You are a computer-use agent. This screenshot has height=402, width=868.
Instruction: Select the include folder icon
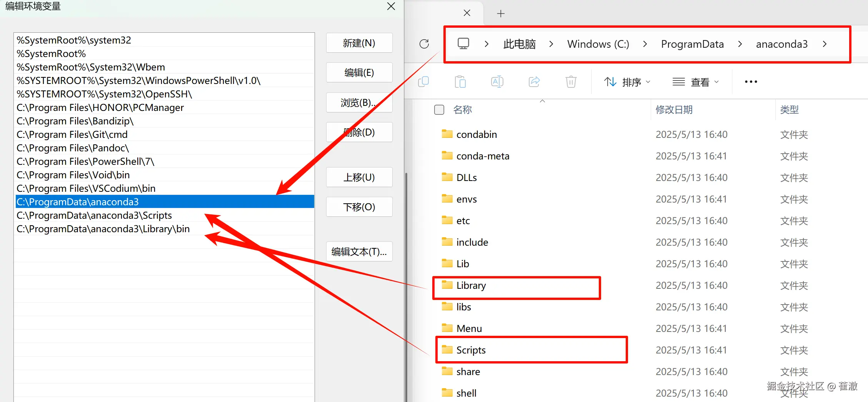pyautogui.click(x=447, y=242)
